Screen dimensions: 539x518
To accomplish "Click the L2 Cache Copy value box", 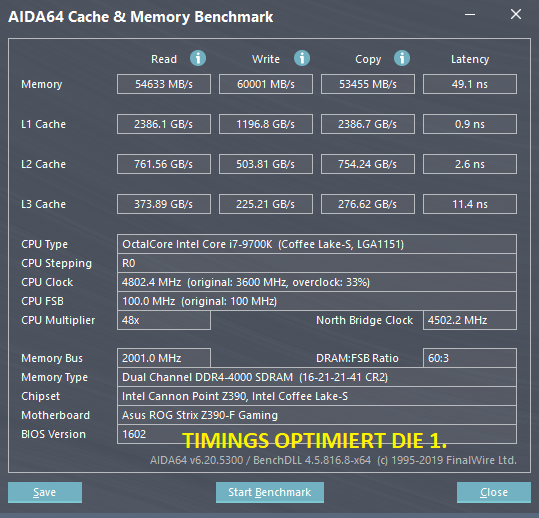I will [368, 164].
